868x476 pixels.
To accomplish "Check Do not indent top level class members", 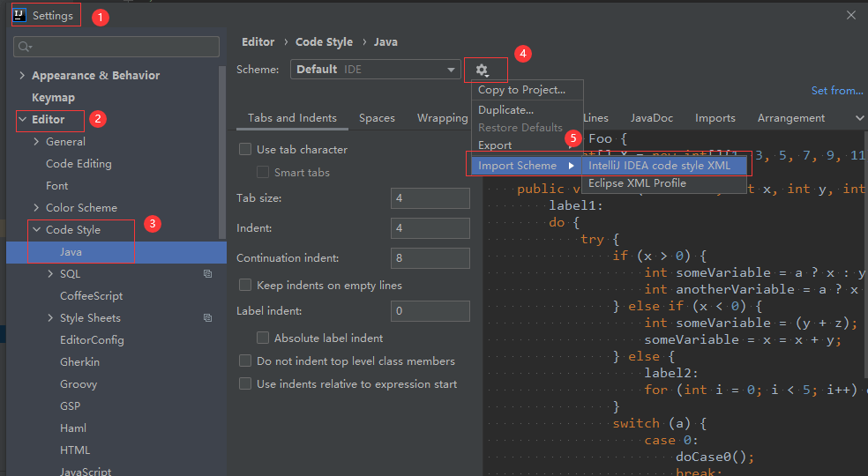I will coord(244,361).
